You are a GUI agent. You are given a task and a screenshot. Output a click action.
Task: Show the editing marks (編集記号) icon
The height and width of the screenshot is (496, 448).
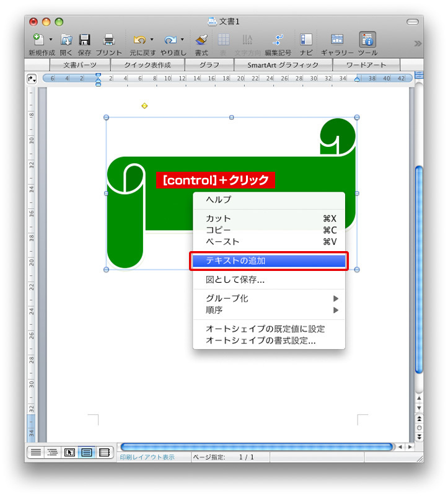coord(278,40)
